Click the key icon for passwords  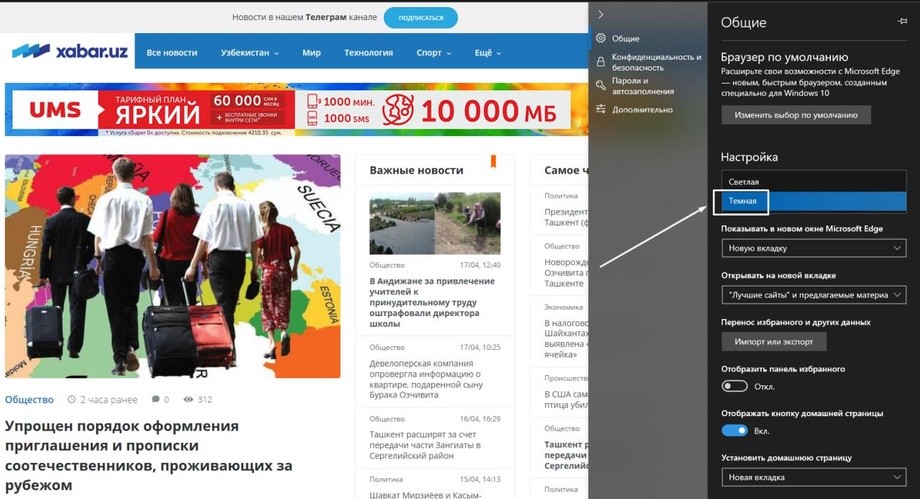pyautogui.click(x=601, y=86)
